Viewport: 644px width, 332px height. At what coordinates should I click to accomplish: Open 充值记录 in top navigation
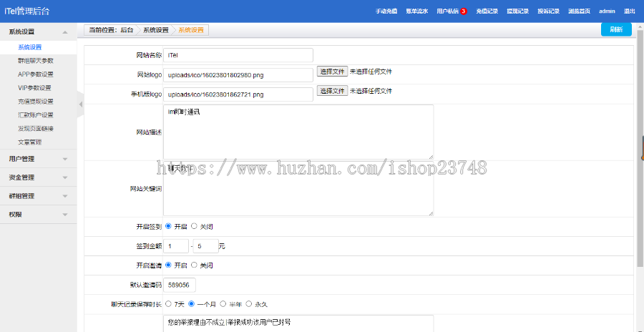click(487, 11)
